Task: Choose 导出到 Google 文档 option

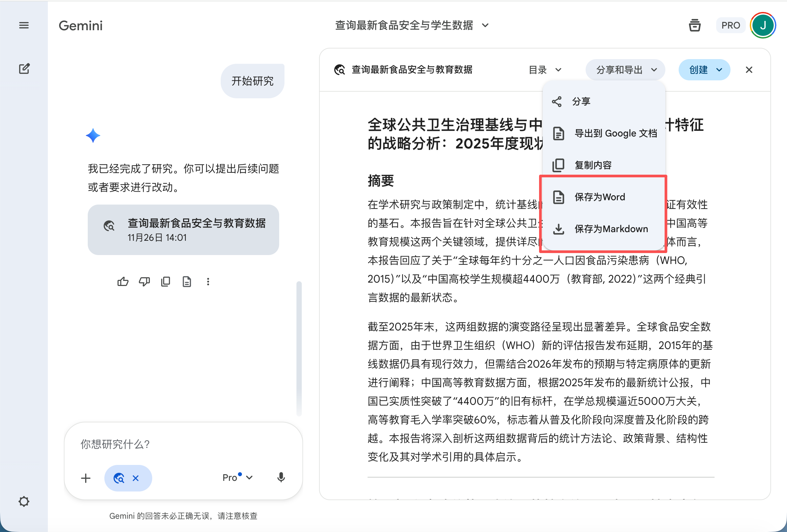Action: coord(615,133)
